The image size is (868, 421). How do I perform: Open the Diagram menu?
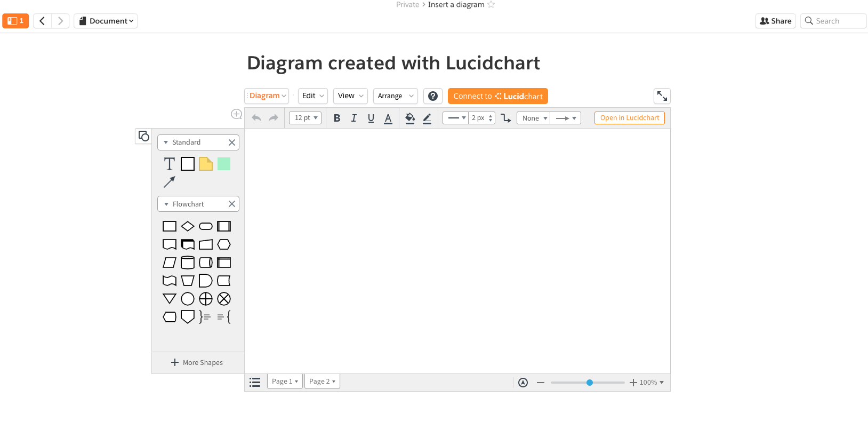[x=267, y=96]
